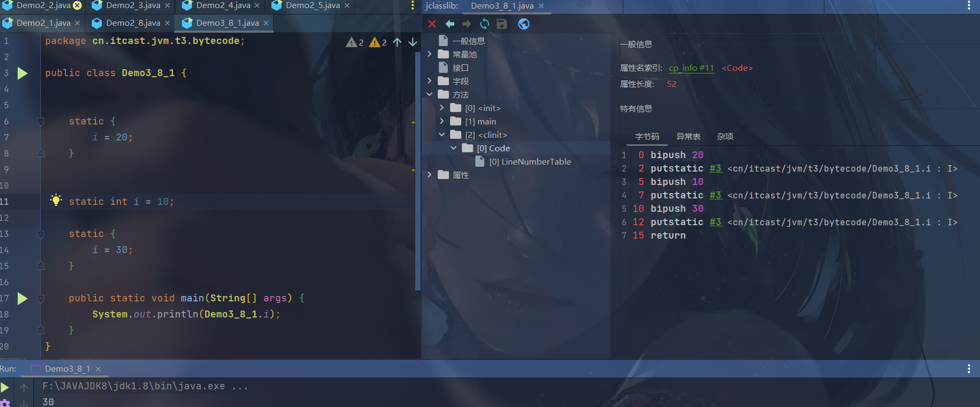Click the up arrow in the Run panel
This screenshot has width=980, height=407.
coord(24,387)
